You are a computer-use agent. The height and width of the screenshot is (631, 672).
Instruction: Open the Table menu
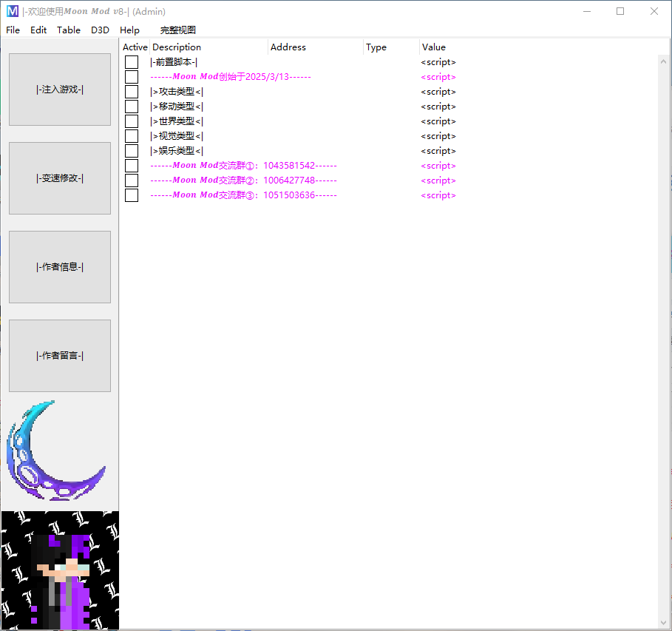tap(69, 30)
